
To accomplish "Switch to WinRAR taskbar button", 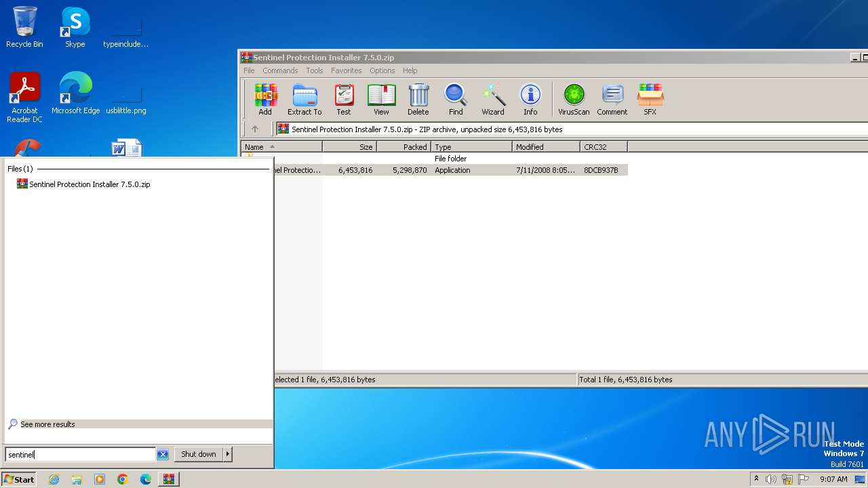I will (169, 479).
